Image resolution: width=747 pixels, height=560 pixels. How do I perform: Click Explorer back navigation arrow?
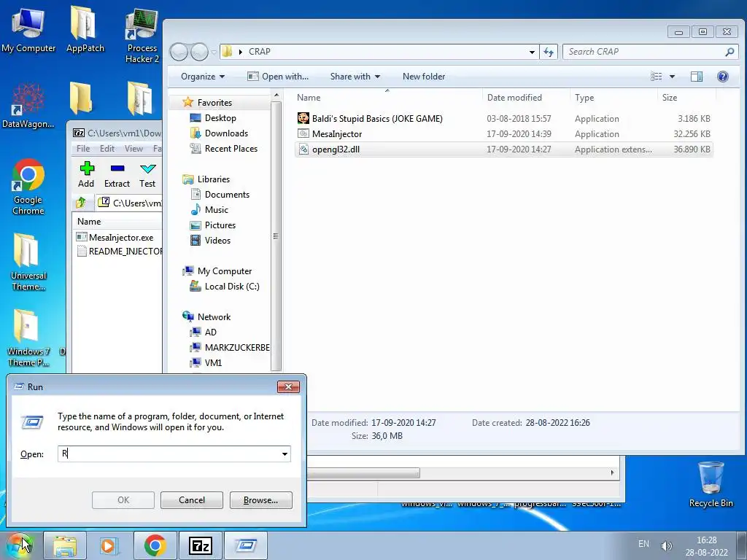click(x=179, y=52)
